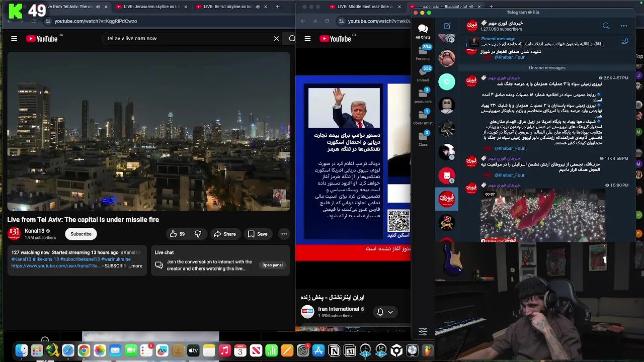Select 'producers' folder in Telegram
Viewport: 644px width, 362px height.
pyautogui.click(x=423, y=96)
